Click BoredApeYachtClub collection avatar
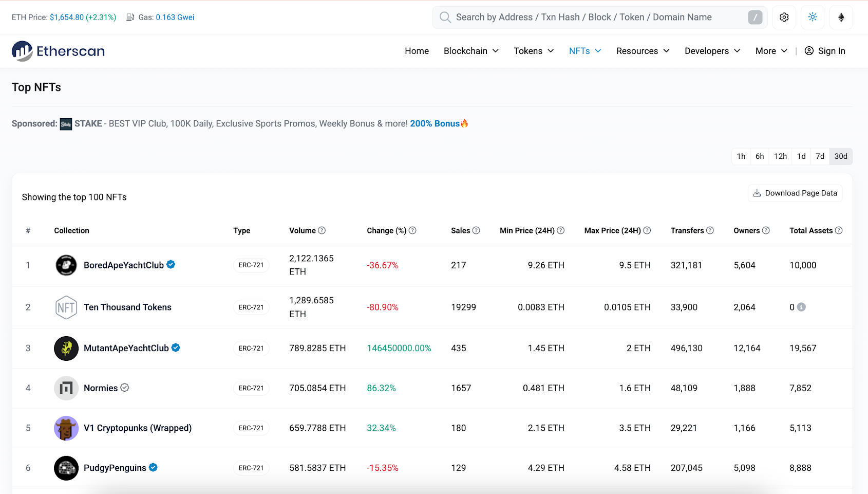Image resolution: width=868 pixels, height=494 pixels. click(x=66, y=265)
